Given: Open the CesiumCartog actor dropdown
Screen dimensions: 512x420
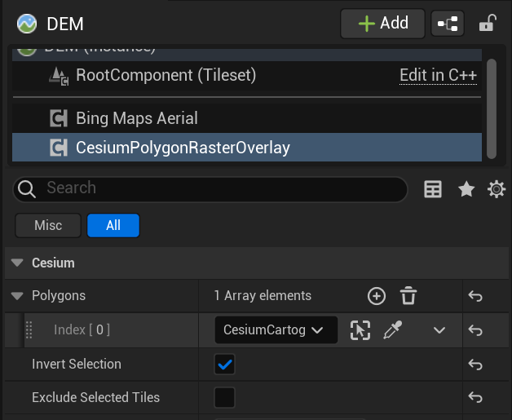Looking at the screenshot, I should click(x=276, y=329).
